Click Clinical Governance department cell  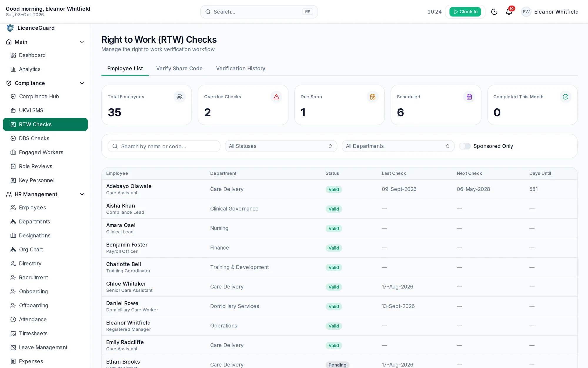[x=234, y=209]
